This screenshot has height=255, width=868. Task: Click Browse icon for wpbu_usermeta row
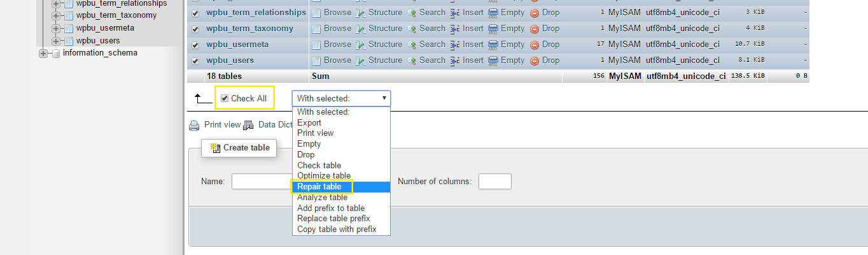(316, 45)
